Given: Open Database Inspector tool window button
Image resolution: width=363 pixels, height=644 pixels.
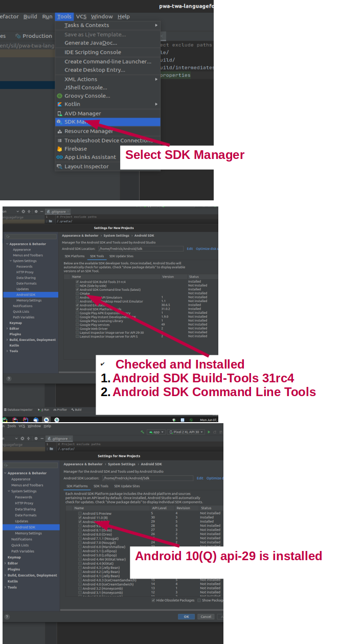Looking at the screenshot, I should [19, 409].
